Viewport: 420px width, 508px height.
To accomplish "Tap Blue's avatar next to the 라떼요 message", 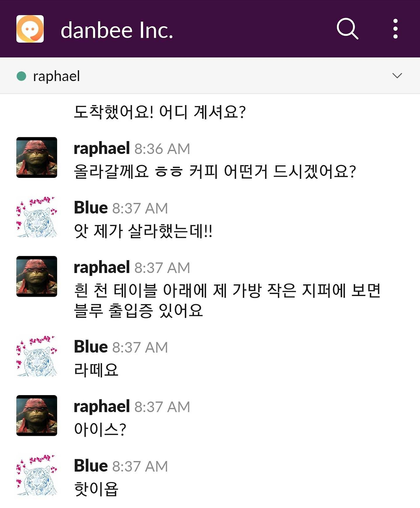I will [x=36, y=356].
